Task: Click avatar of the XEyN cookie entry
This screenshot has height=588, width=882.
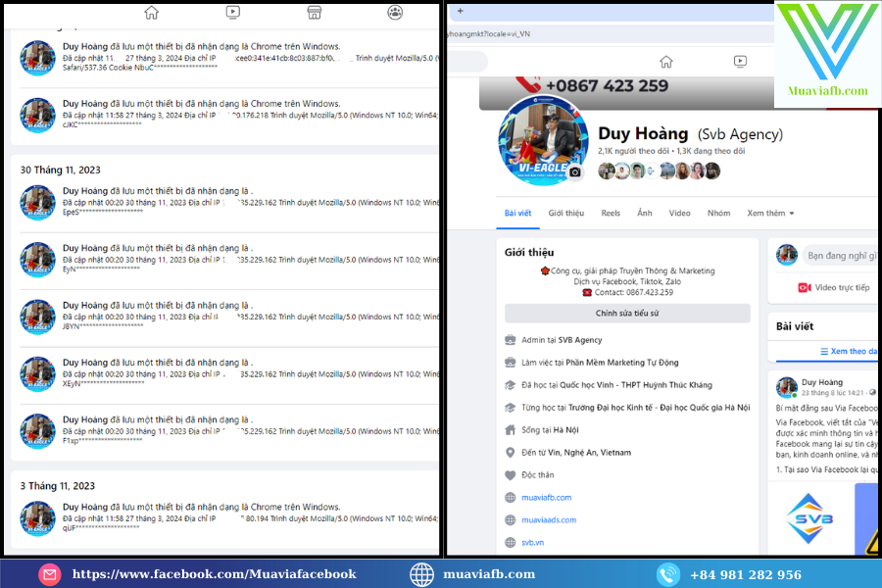Action: click(x=37, y=374)
